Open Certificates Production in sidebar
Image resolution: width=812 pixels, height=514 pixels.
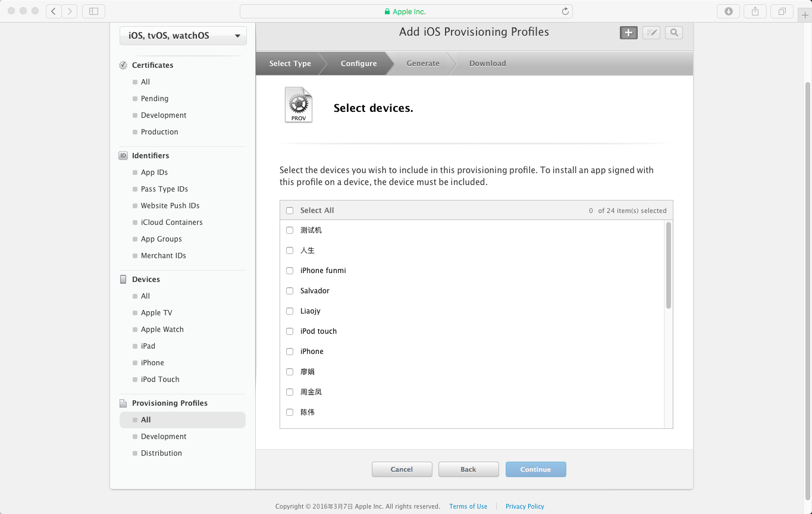[159, 132]
